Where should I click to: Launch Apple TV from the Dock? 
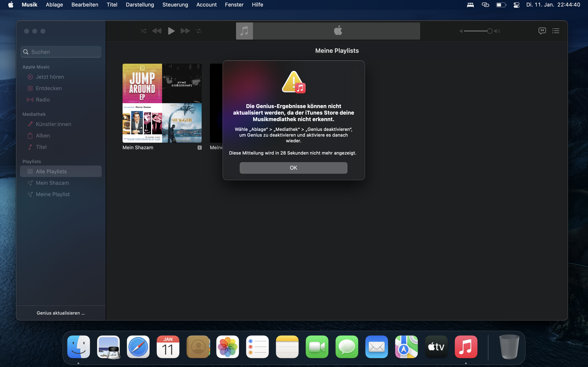[x=436, y=347]
